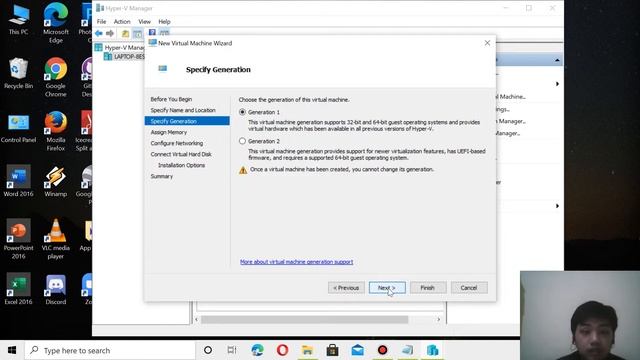This screenshot has height=360, width=640.
Task: Open Action menu in Hyper-V Manager
Action: (122, 22)
